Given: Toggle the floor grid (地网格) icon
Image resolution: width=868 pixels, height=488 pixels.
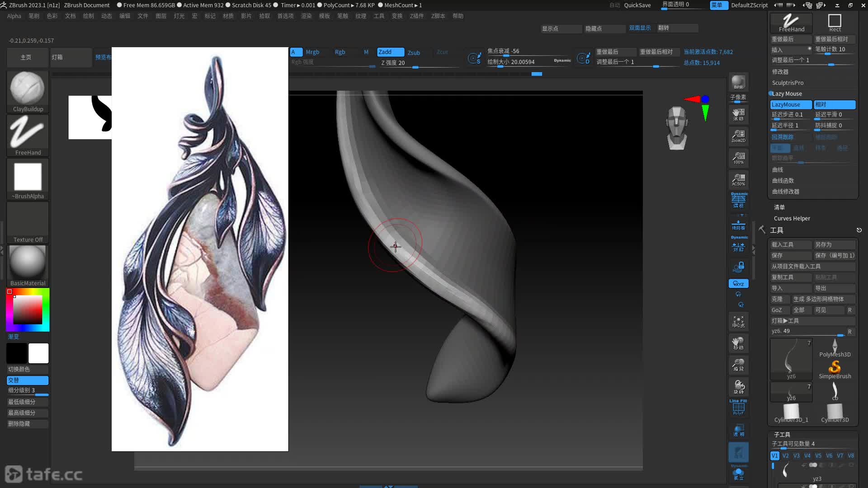Looking at the screenshot, I should coord(738,224).
